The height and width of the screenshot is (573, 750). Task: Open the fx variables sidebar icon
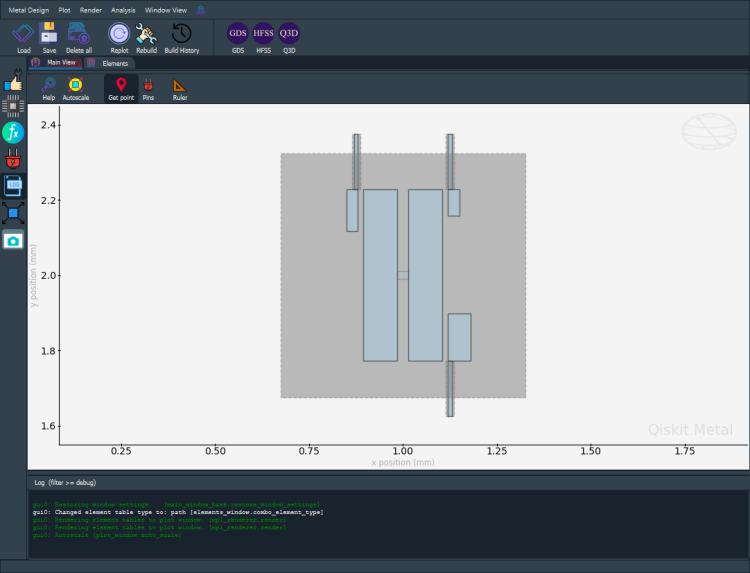[x=13, y=132]
